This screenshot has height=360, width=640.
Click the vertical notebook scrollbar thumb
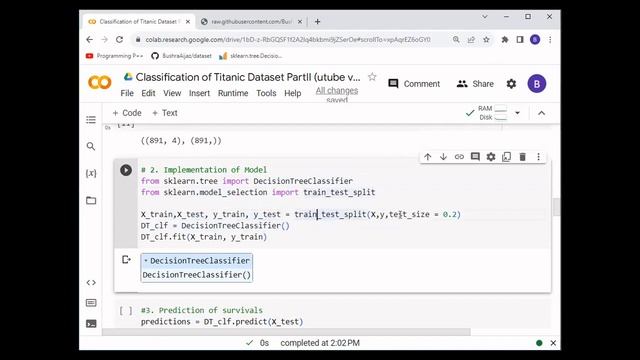pos(556,207)
